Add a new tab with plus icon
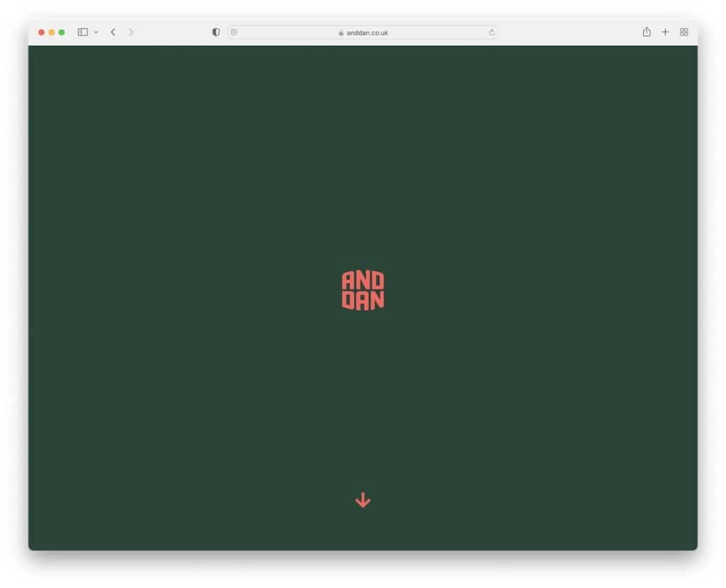 (x=665, y=32)
